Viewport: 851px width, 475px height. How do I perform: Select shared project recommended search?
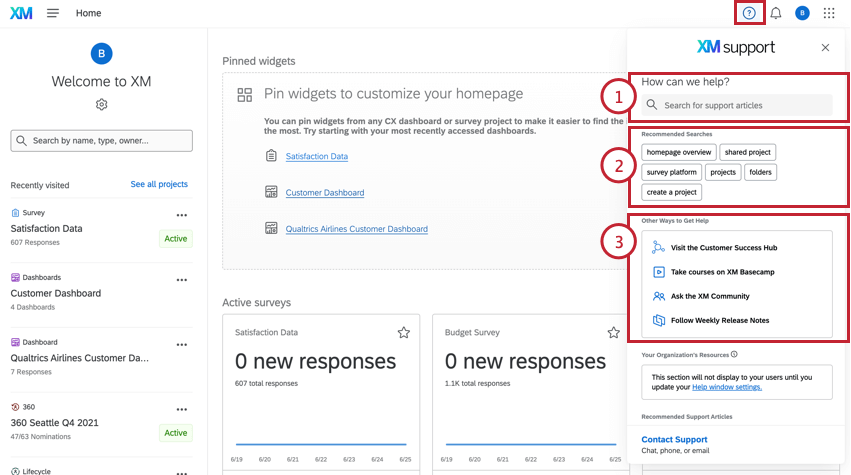[x=747, y=152]
